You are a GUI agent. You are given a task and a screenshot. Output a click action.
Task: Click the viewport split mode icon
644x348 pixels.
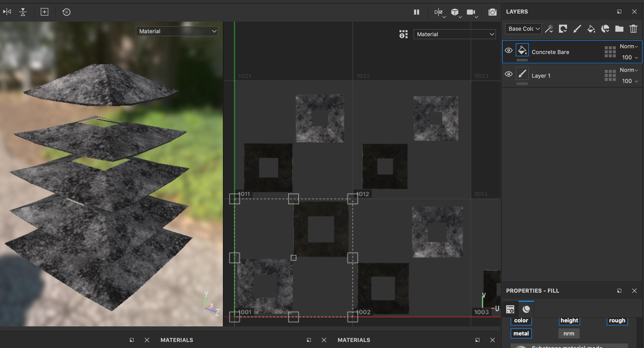[438, 12]
